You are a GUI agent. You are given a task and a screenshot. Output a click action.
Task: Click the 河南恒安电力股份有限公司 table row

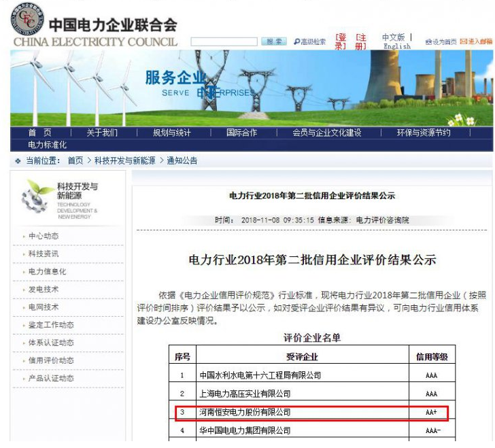pyautogui.click(x=245, y=413)
